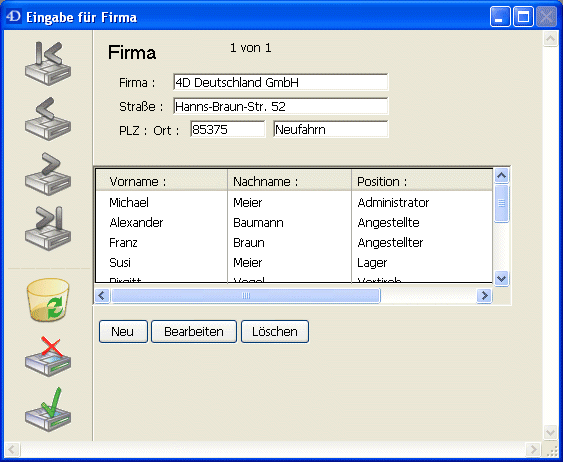The height and width of the screenshot is (462, 563).
Task: Click the PLZ field containing 85375
Action: [x=228, y=129]
